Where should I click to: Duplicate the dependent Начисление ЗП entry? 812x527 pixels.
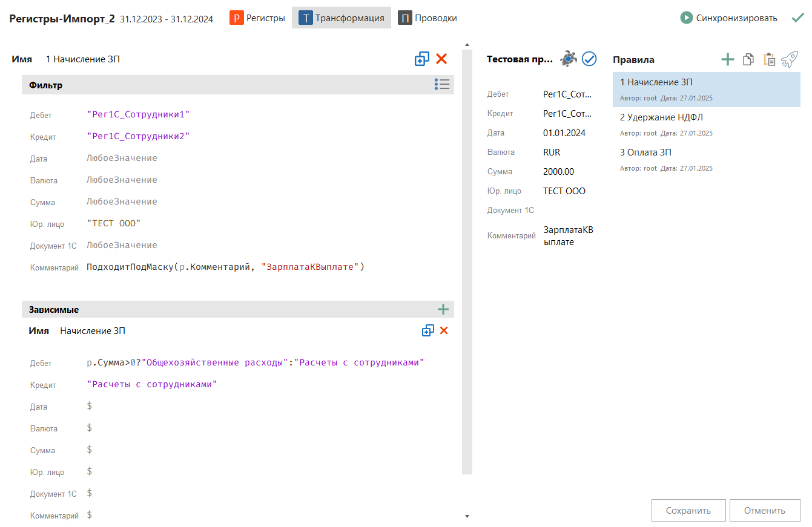coord(428,330)
